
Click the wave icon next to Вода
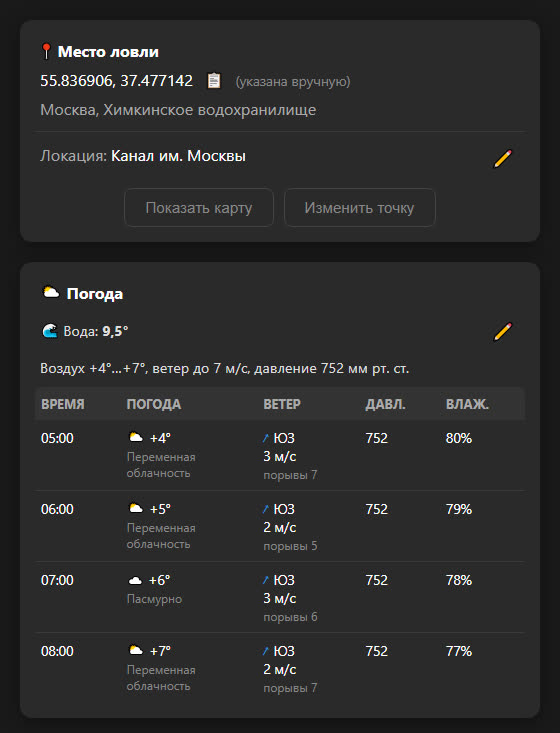50,331
